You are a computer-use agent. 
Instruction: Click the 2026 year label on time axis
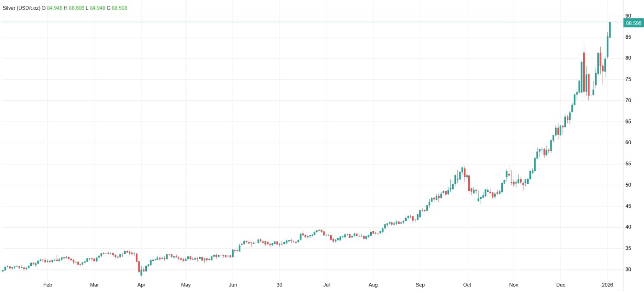608,285
